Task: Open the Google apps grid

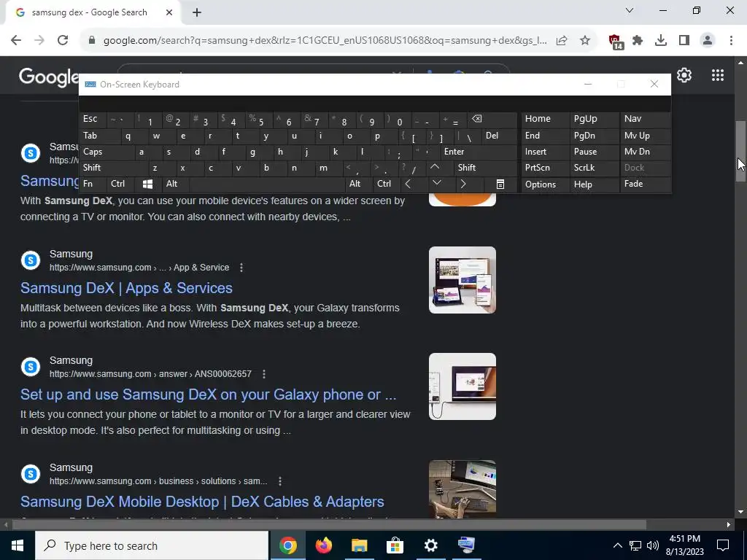Action: tap(718, 75)
